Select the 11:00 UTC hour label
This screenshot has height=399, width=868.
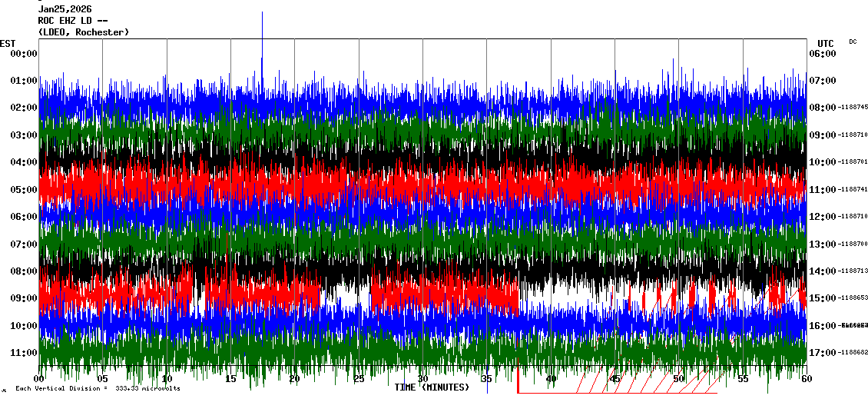(x=823, y=190)
